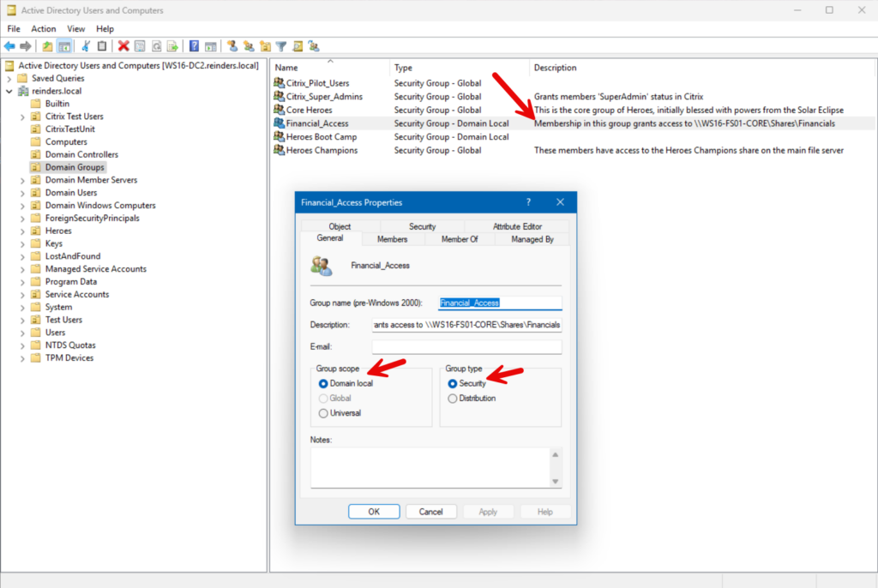
Task: Expand the Citrix Test Users node
Action: [x=22, y=117]
